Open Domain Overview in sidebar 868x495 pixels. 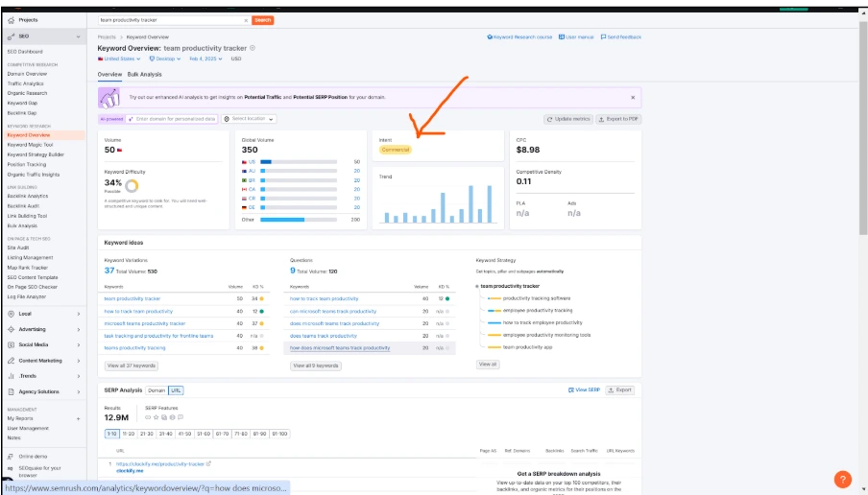pyautogui.click(x=27, y=74)
